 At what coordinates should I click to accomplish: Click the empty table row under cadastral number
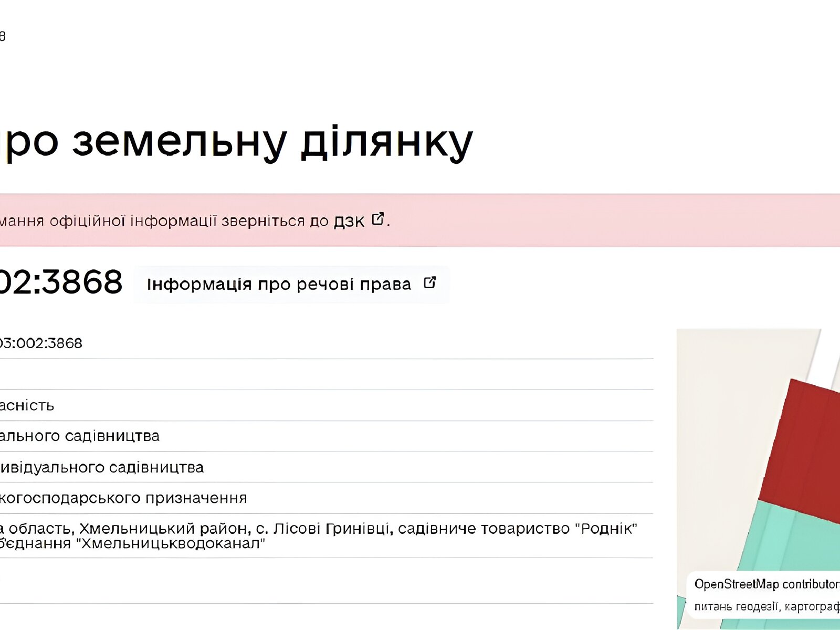pyautogui.click(x=315, y=374)
